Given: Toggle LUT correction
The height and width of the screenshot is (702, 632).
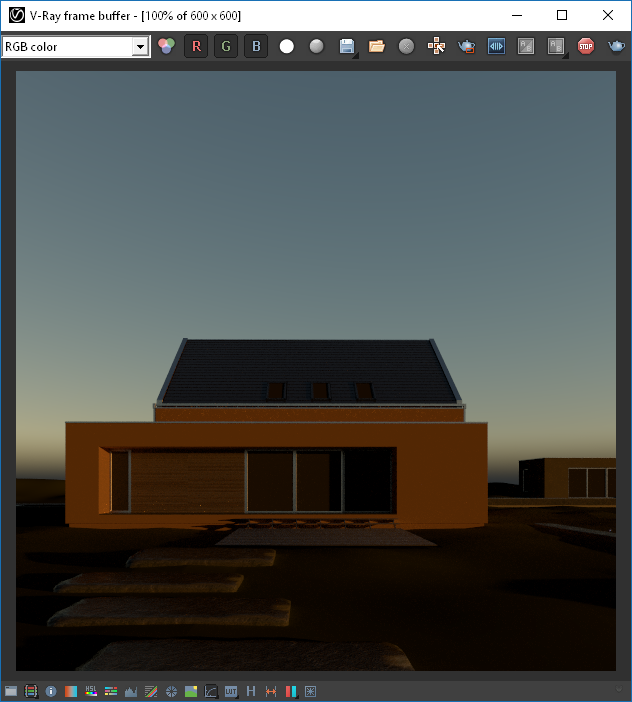Looking at the screenshot, I should (x=231, y=691).
